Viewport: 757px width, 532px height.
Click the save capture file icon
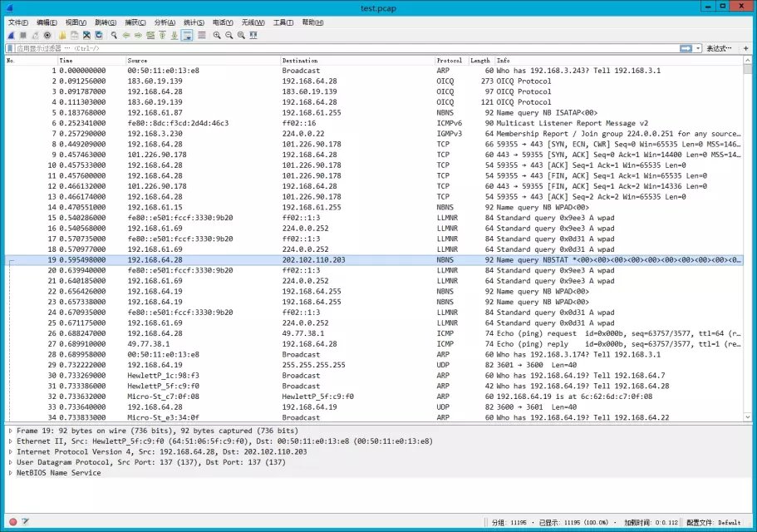tap(74, 35)
